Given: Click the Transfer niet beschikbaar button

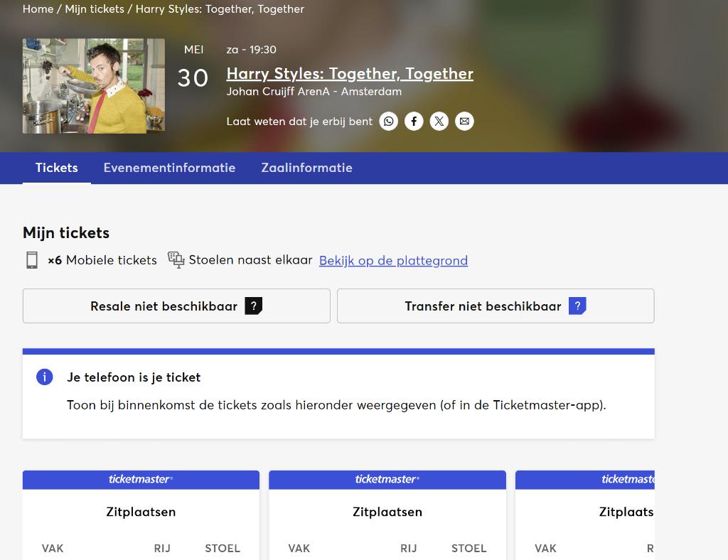Looking at the screenshot, I should click(496, 306).
